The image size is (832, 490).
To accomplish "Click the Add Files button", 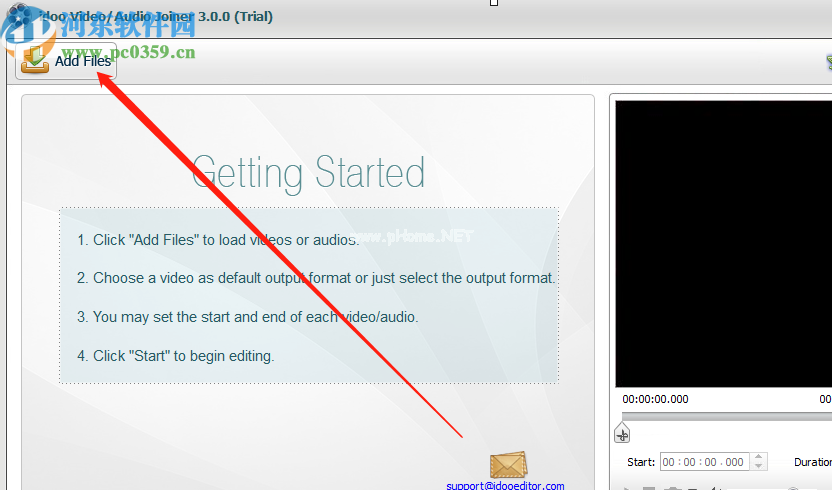I will 66,61.
